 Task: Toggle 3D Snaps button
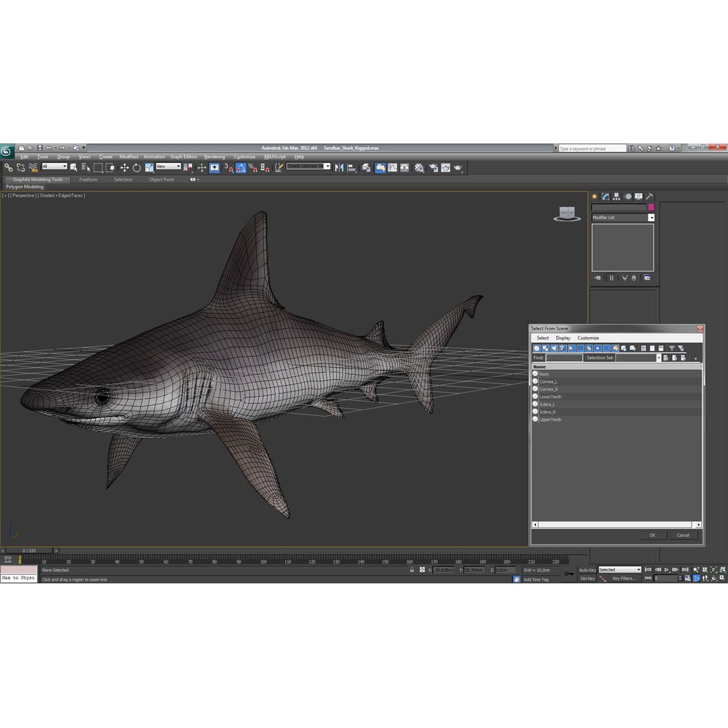[229, 168]
